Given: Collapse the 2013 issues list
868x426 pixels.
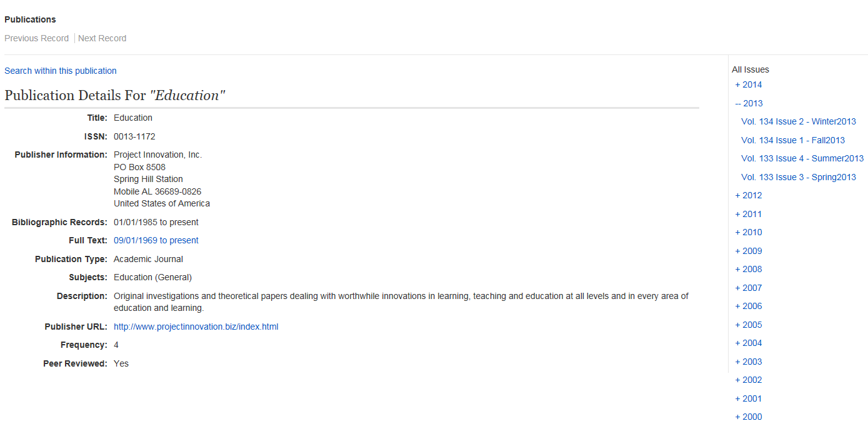Looking at the screenshot, I should point(749,104).
